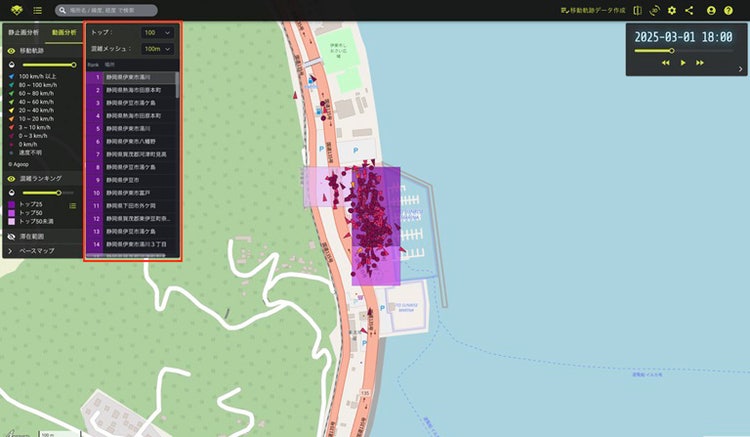Click the 0 ~ 3 km/h legend arrow
This screenshot has width=750, height=437.
[11, 136]
